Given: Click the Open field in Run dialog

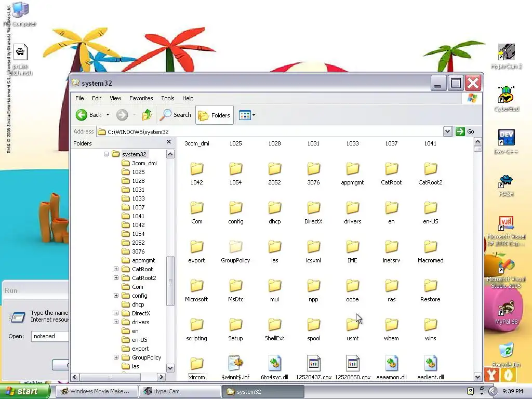Looking at the screenshot, I should pyautogui.click(x=50, y=336).
